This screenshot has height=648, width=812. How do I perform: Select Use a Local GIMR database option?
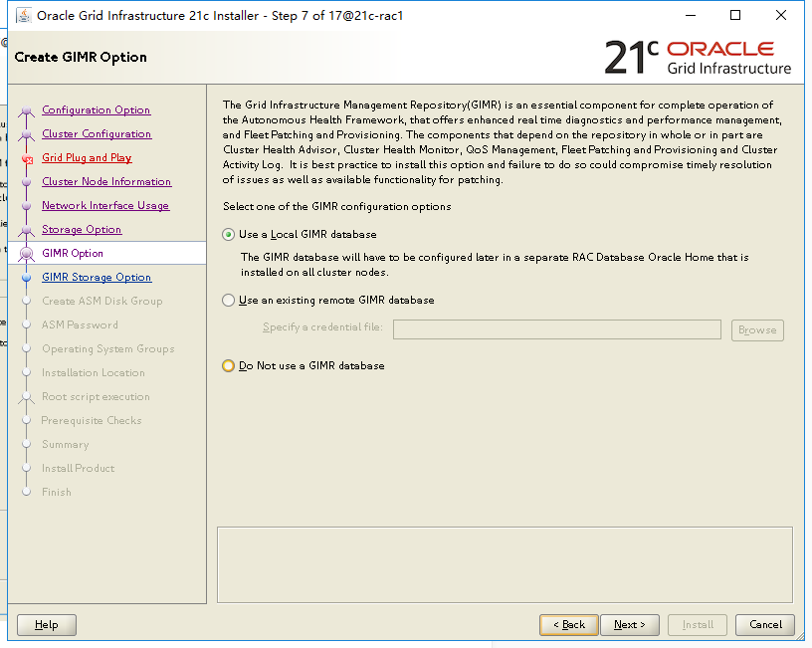click(x=228, y=235)
